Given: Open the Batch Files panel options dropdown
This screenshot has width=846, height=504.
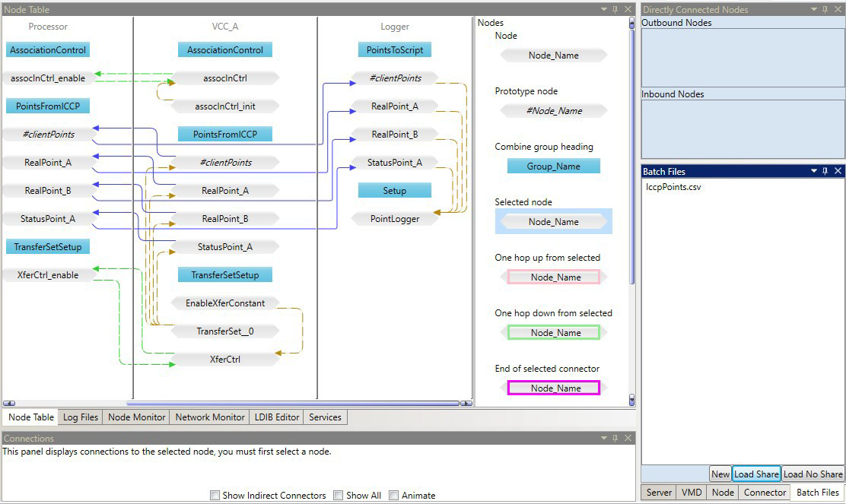Looking at the screenshot, I should pyautogui.click(x=814, y=171).
